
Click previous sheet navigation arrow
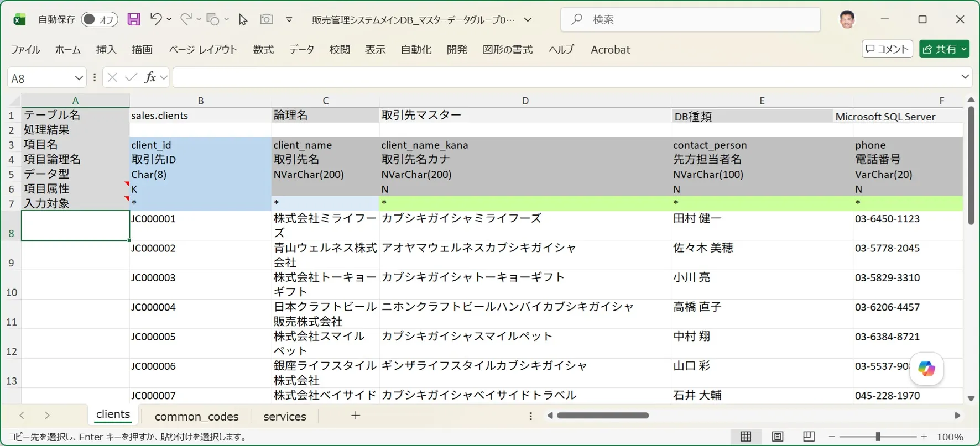pyautogui.click(x=22, y=416)
